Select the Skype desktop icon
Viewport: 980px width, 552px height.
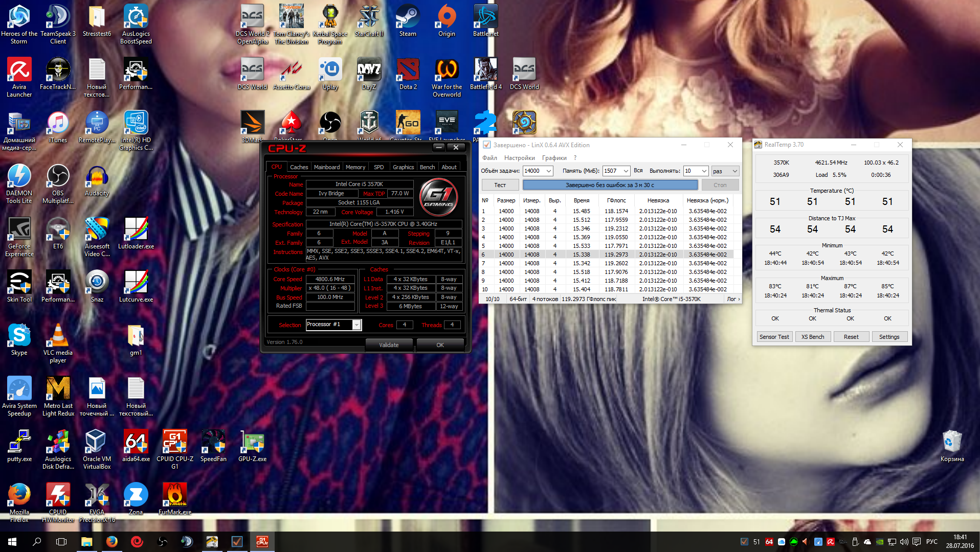pos(19,339)
